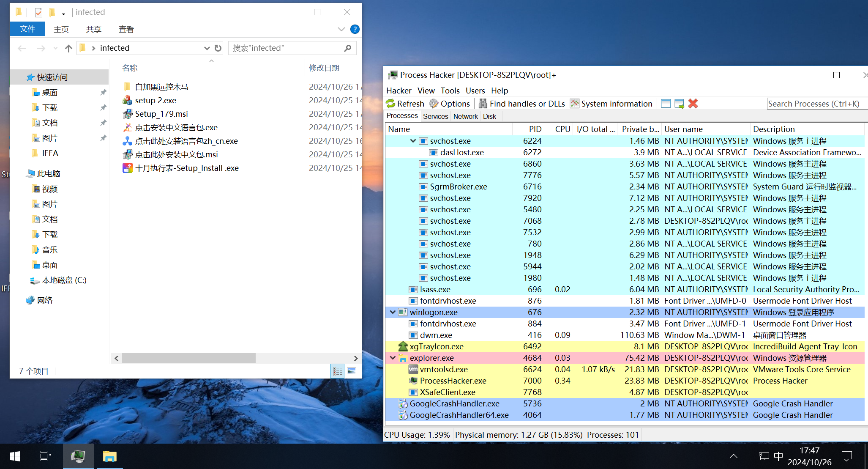Open the Hacker menu
The image size is (868, 469).
click(399, 91)
